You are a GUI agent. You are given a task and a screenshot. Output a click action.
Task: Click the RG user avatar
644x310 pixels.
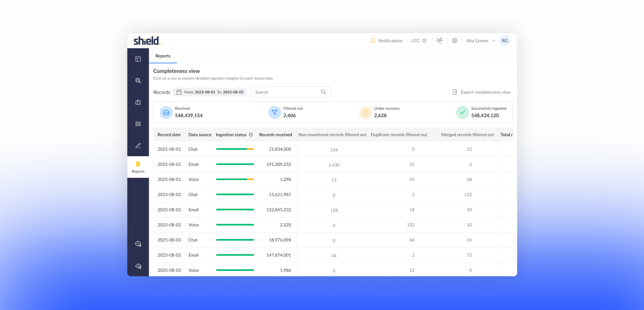coord(505,41)
